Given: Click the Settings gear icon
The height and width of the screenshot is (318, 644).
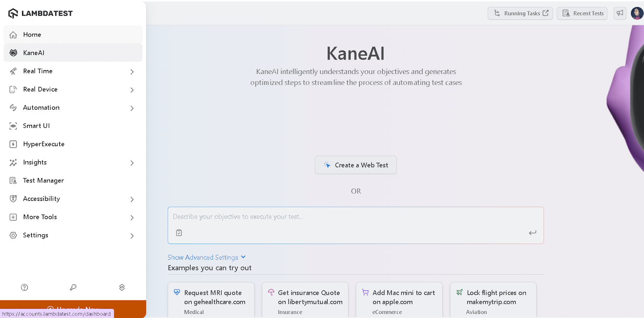Looking at the screenshot, I should pos(13,235).
